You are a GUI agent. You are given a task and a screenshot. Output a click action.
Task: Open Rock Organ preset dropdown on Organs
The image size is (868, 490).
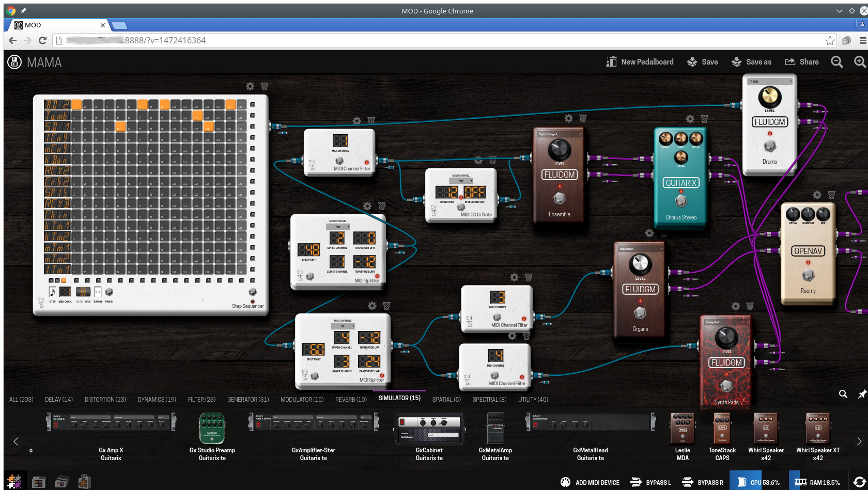(x=640, y=249)
